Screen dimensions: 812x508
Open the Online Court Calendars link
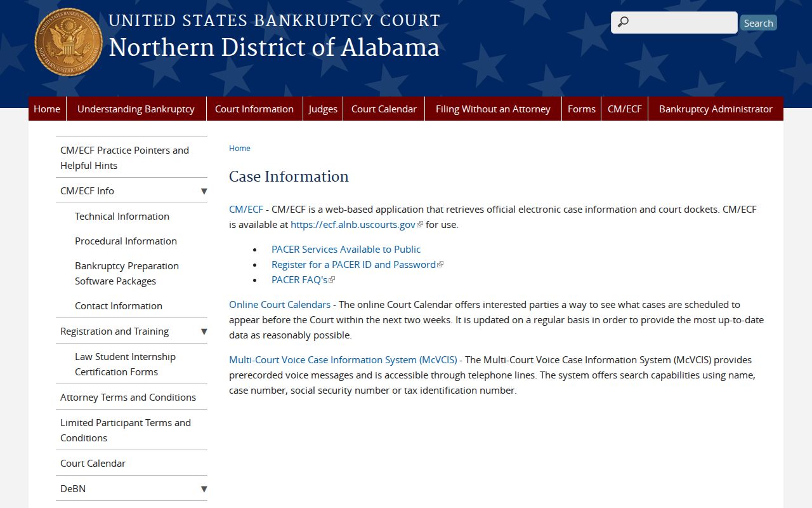280,304
